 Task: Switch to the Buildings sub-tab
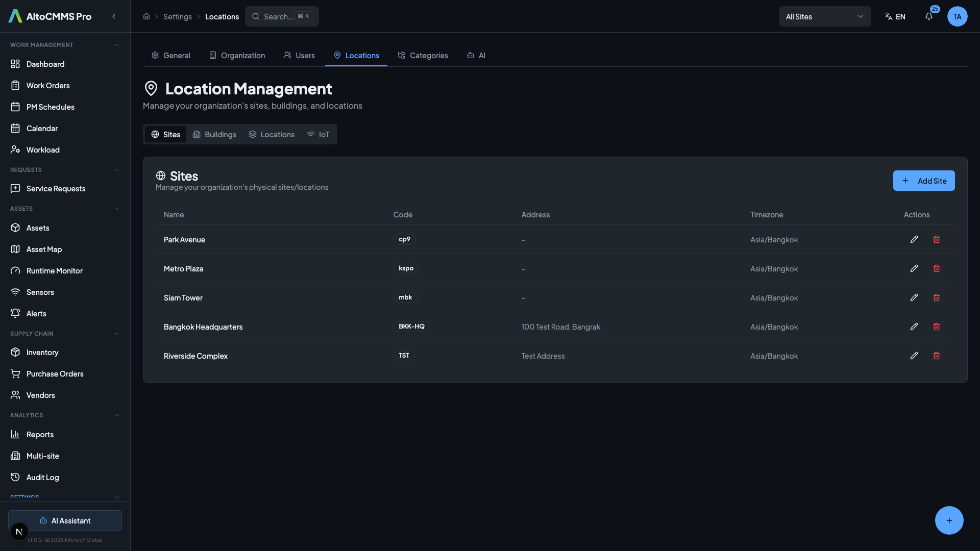(214, 134)
